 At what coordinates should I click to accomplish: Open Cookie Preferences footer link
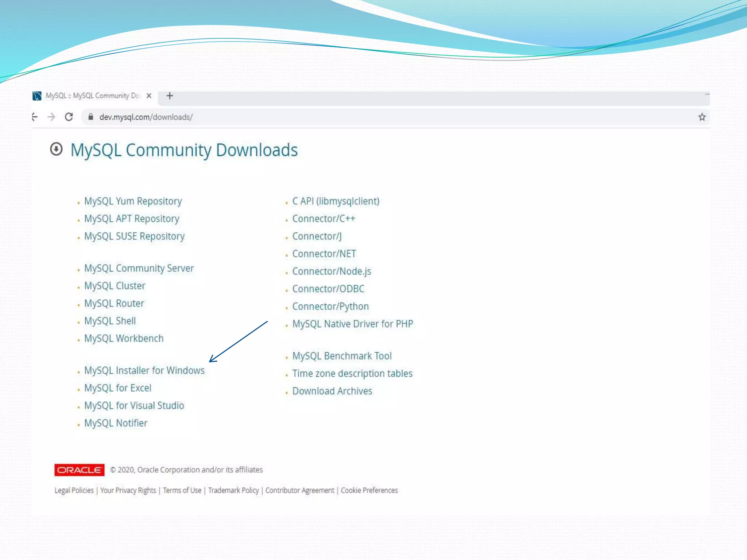coord(369,490)
